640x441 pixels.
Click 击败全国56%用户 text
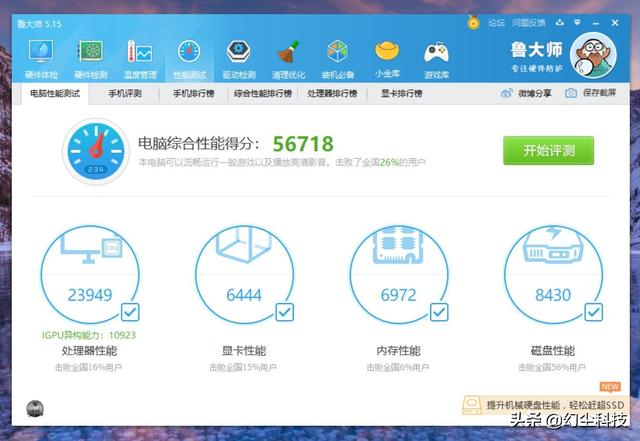[x=552, y=368]
